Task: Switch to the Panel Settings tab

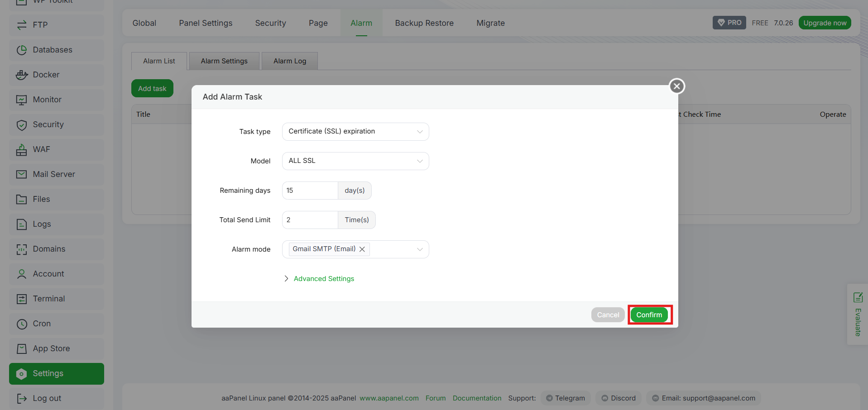Action: pyautogui.click(x=206, y=23)
